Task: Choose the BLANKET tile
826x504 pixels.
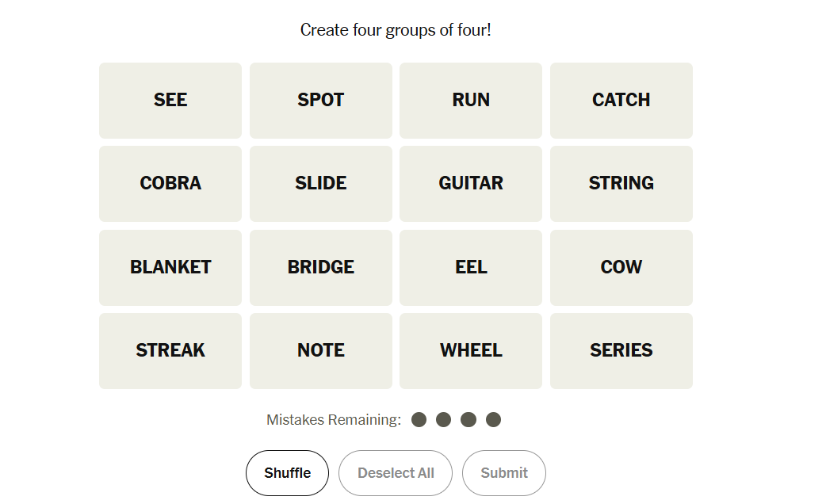Action: pos(170,268)
